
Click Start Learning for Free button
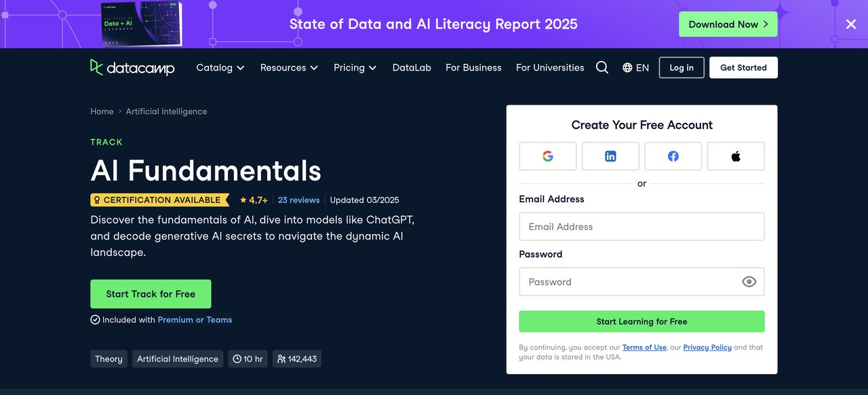pos(642,322)
